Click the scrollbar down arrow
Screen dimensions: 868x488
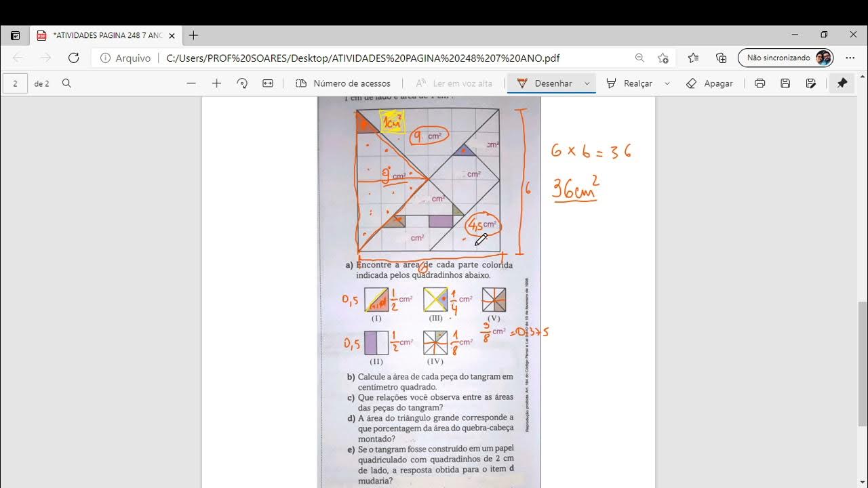pyautogui.click(x=863, y=482)
